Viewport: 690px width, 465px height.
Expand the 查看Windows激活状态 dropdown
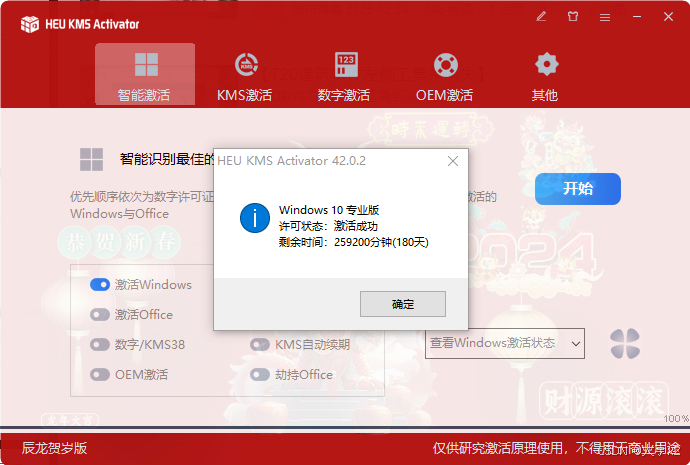[x=505, y=343]
